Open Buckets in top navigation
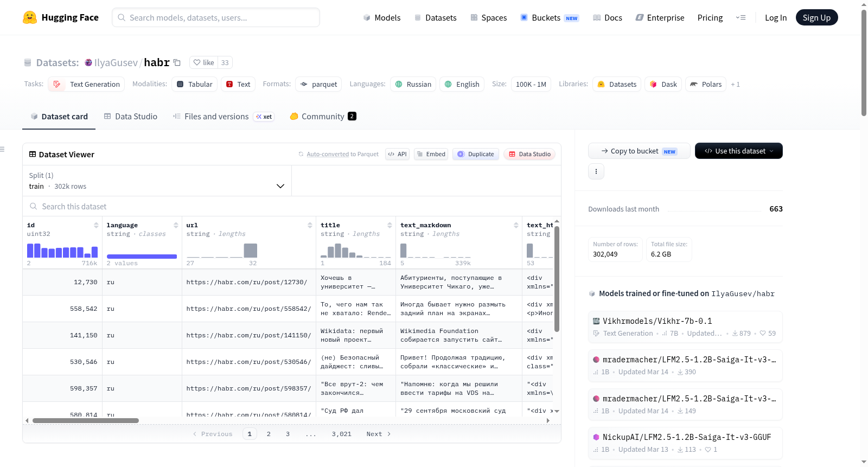 (550, 17)
